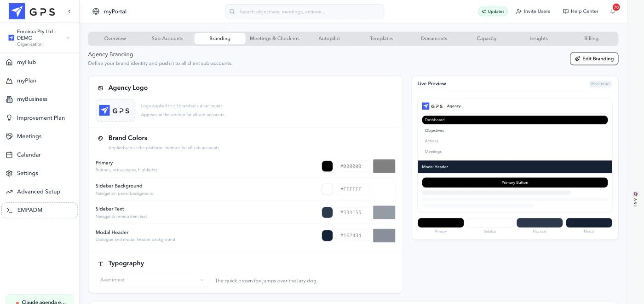
Task: Click the Updates megaphone icon
Action: coord(484,12)
